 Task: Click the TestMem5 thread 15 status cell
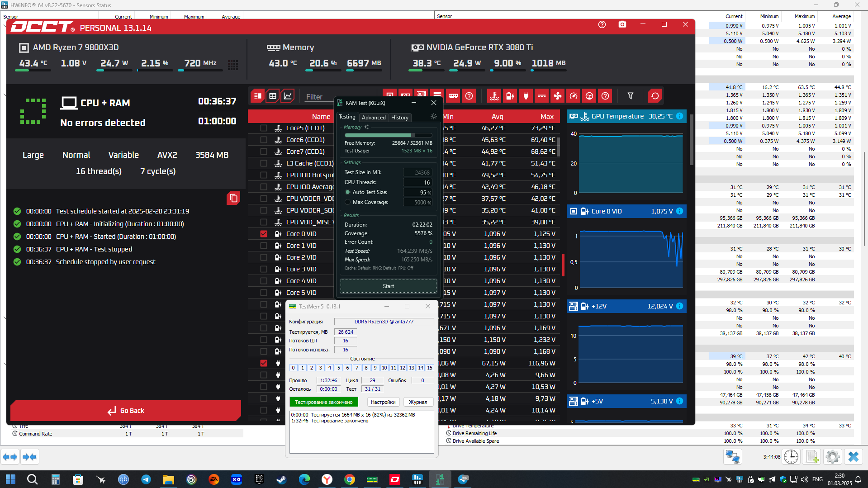pos(430,368)
